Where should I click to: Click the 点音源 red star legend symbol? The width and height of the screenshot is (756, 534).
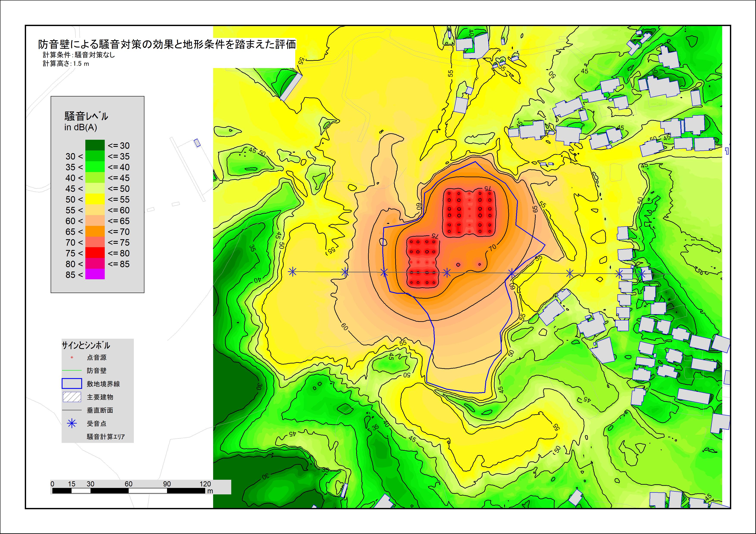pyautogui.click(x=72, y=358)
